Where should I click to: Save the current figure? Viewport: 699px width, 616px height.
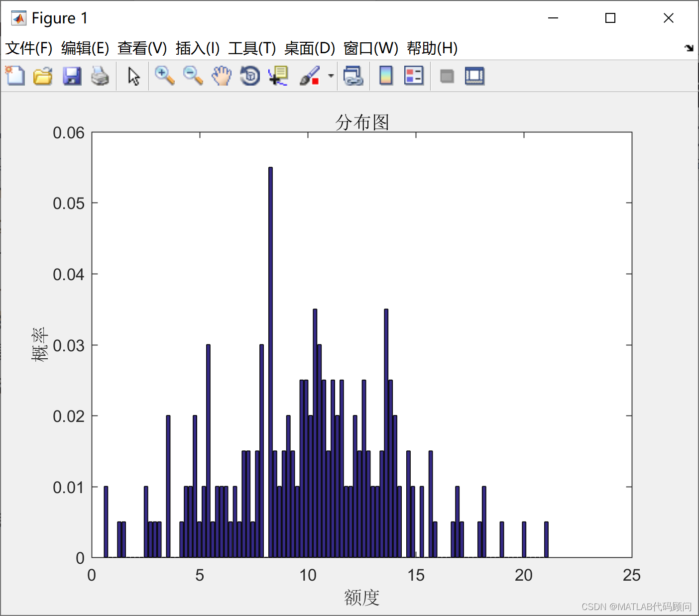tap(72, 76)
